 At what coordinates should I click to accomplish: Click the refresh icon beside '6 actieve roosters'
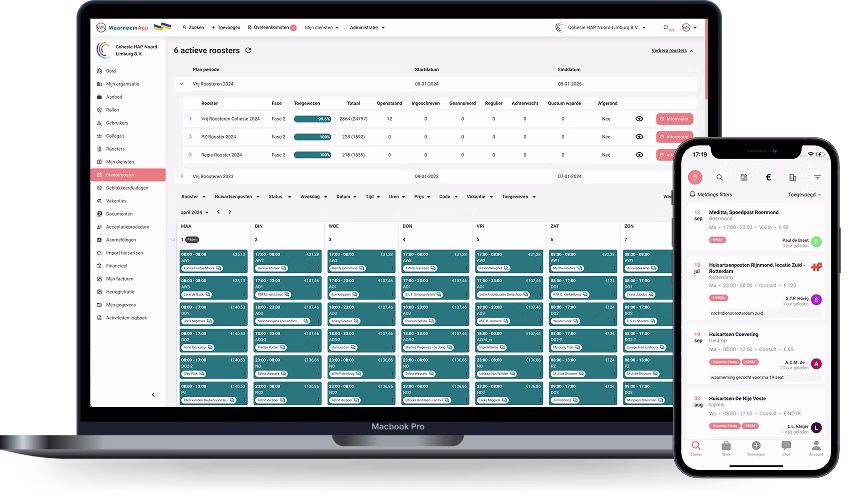click(x=248, y=50)
